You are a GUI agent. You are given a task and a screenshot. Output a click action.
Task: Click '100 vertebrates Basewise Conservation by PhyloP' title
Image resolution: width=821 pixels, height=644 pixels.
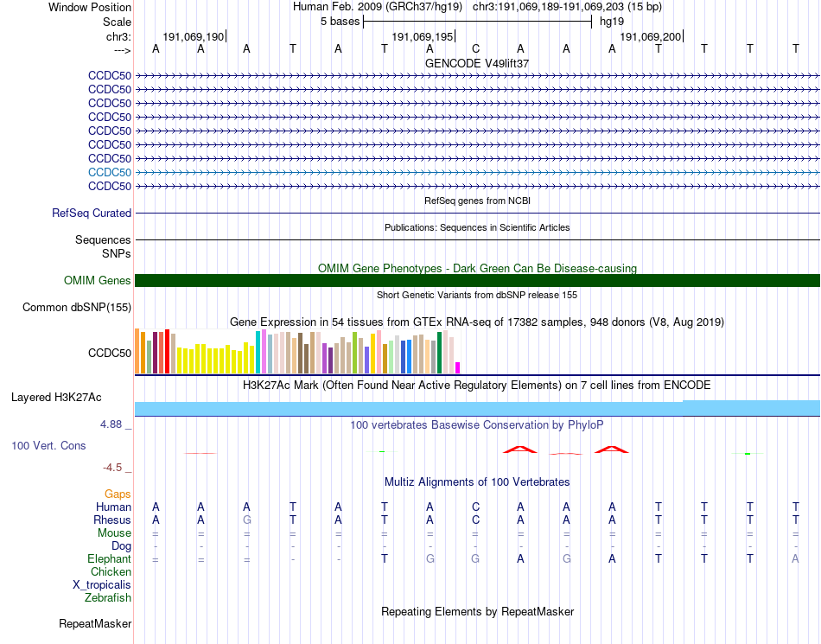point(477,424)
